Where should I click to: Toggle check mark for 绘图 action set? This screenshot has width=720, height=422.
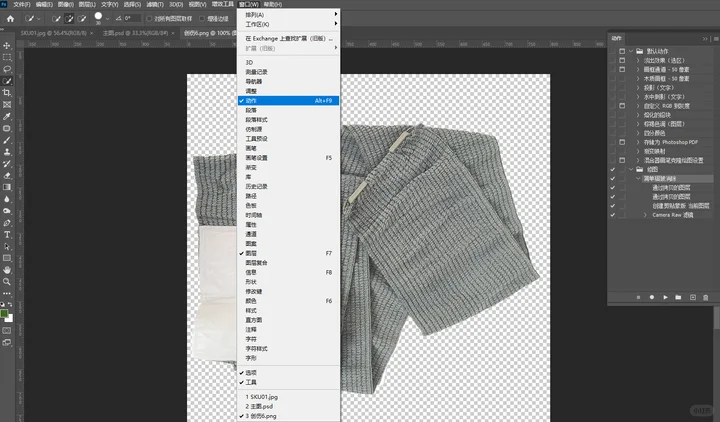(613, 169)
